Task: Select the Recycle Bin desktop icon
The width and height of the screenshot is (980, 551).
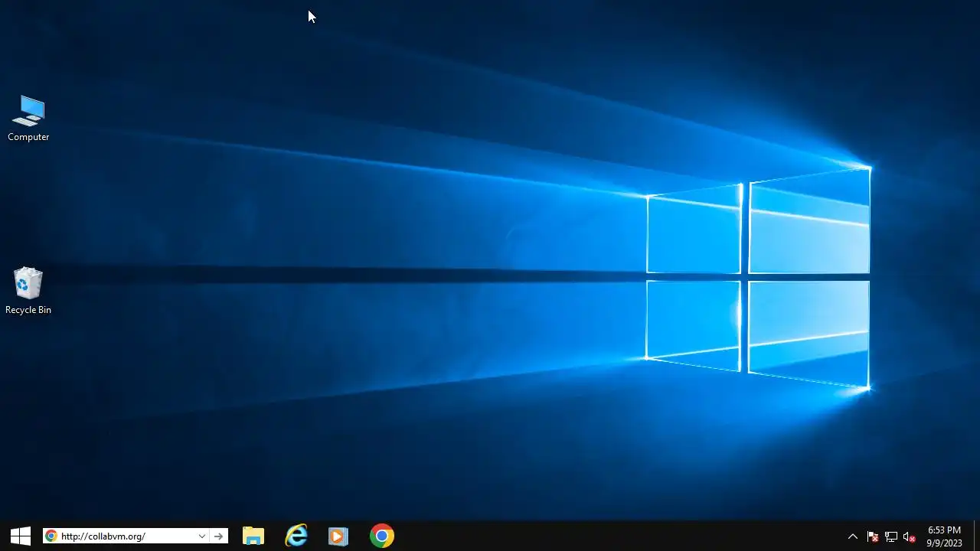Action: point(28,291)
